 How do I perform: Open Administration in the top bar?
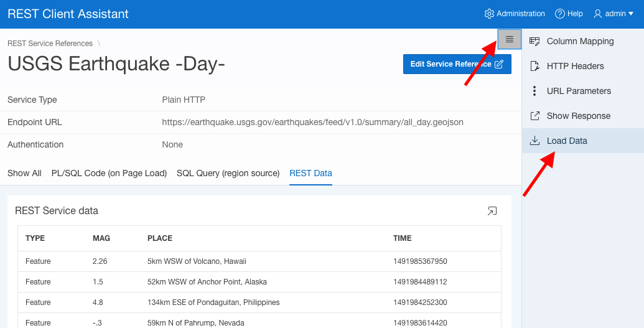515,14
